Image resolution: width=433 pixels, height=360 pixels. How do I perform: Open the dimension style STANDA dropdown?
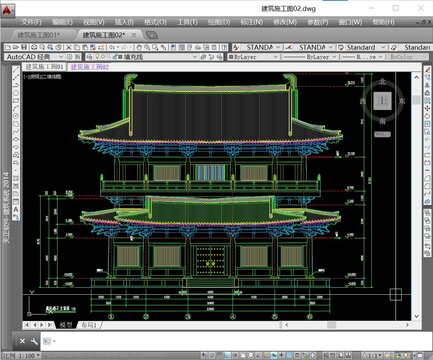[330, 47]
